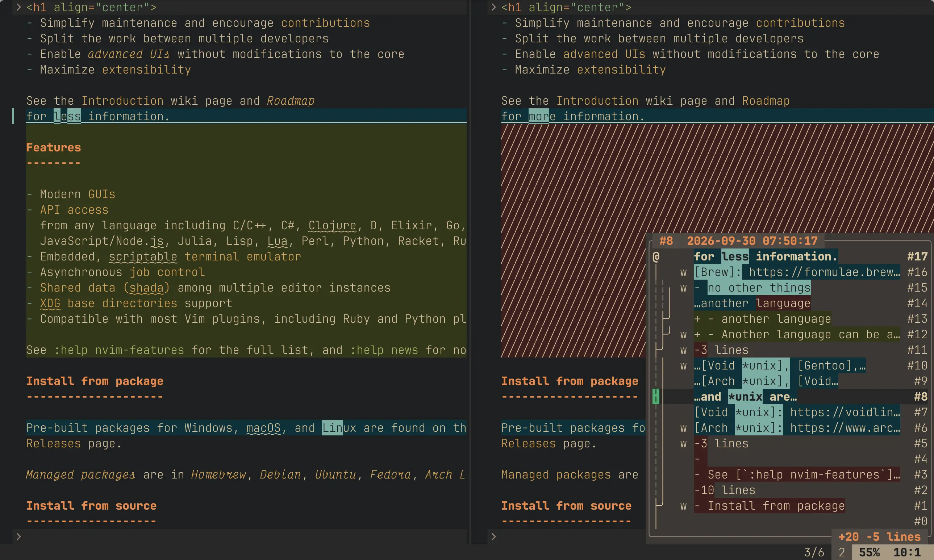Select the root undo entry #0
Image resolution: width=934 pixels, height=560 pixels.
tap(789, 521)
